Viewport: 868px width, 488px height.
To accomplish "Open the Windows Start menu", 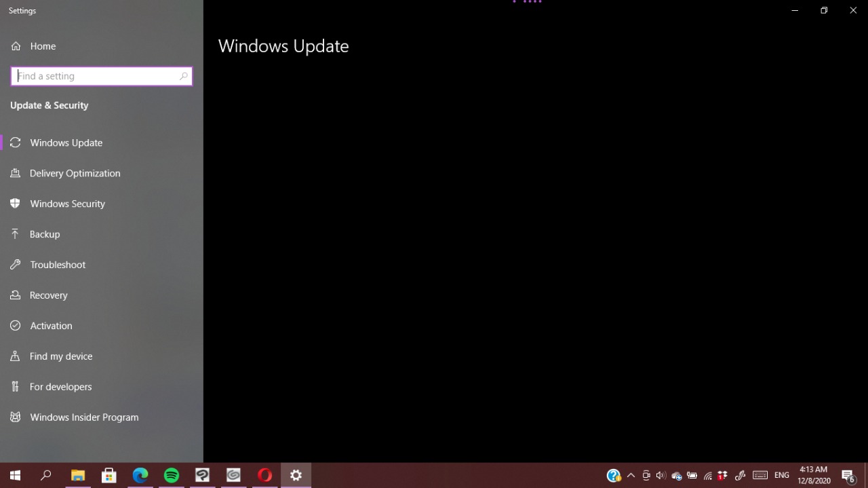I will 15,475.
